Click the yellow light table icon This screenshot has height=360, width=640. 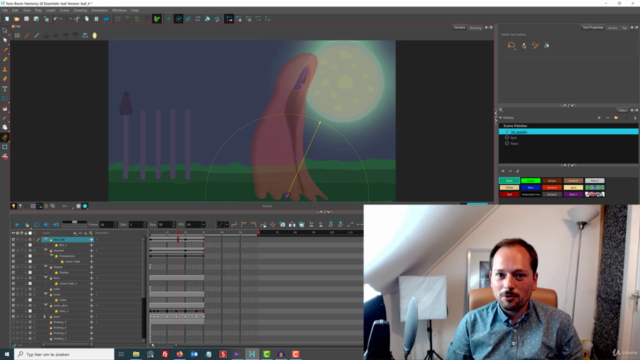coord(95,36)
